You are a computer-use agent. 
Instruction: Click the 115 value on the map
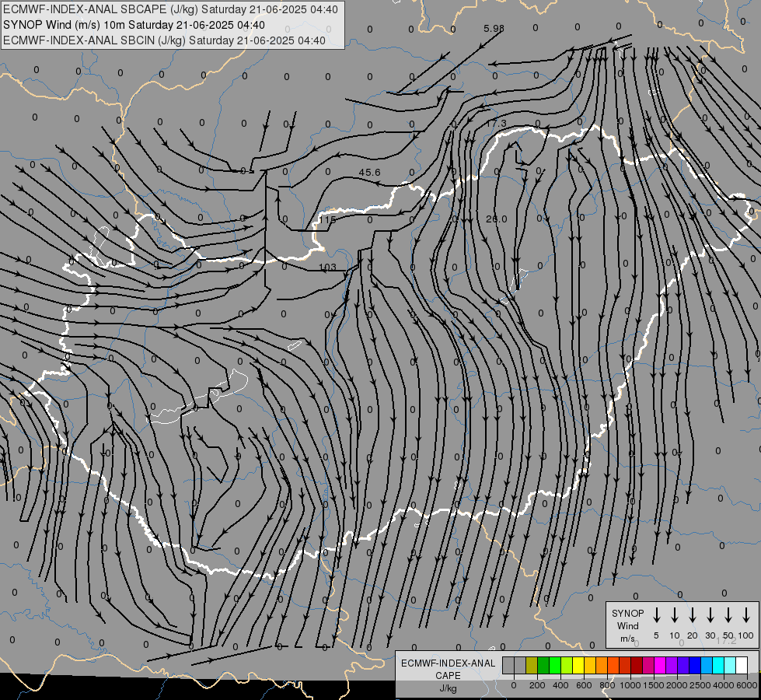coord(327,219)
